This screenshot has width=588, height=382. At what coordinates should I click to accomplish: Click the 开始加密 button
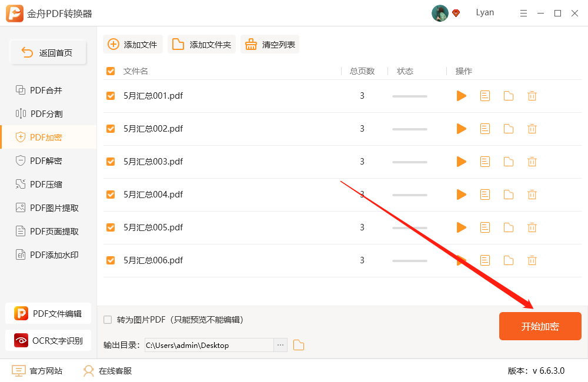click(x=540, y=326)
